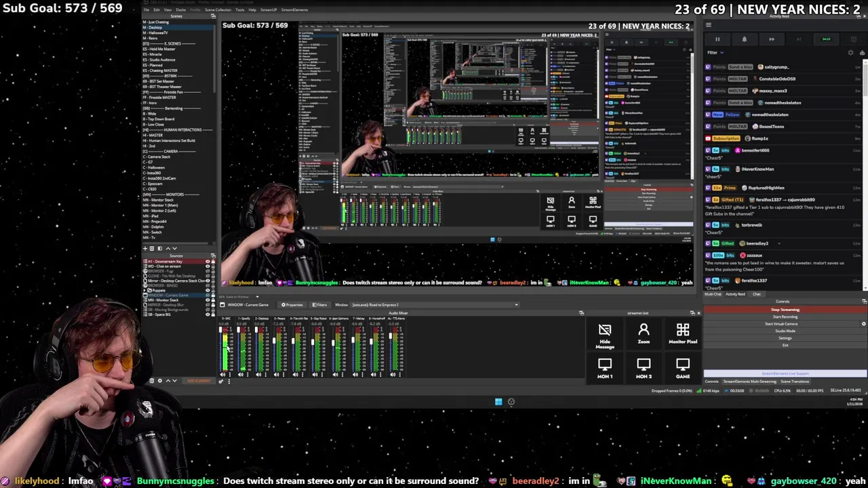This screenshot has height=488, width=868.
Task: Move scene up with the Scenes arrow
Action: point(168,249)
